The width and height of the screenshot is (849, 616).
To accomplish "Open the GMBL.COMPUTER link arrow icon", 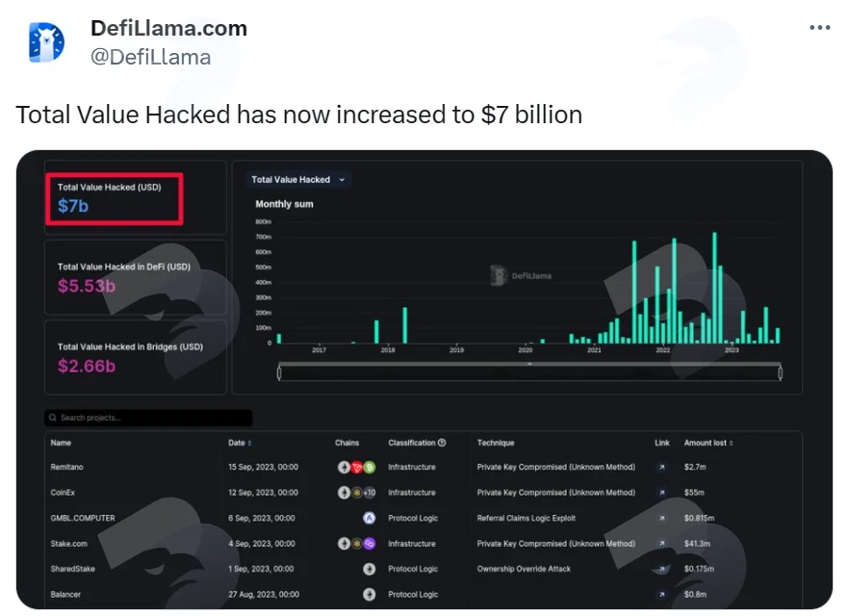I will (x=661, y=518).
